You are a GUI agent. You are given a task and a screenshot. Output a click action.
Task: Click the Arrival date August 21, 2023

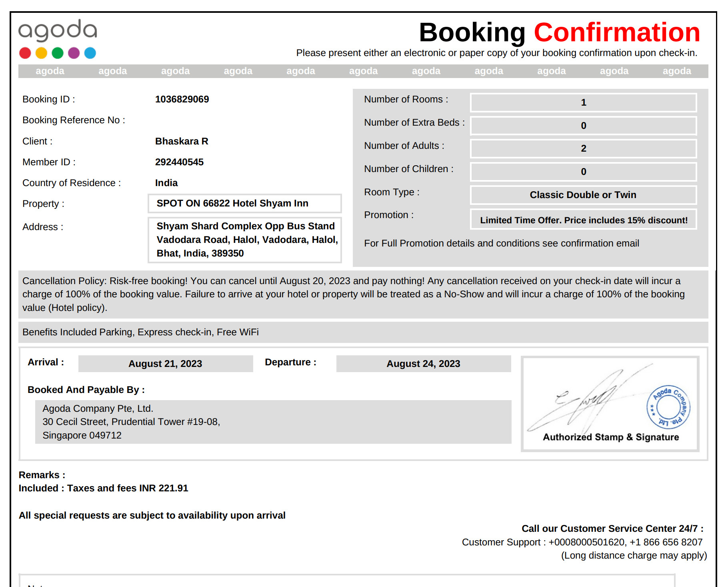point(165,364)
